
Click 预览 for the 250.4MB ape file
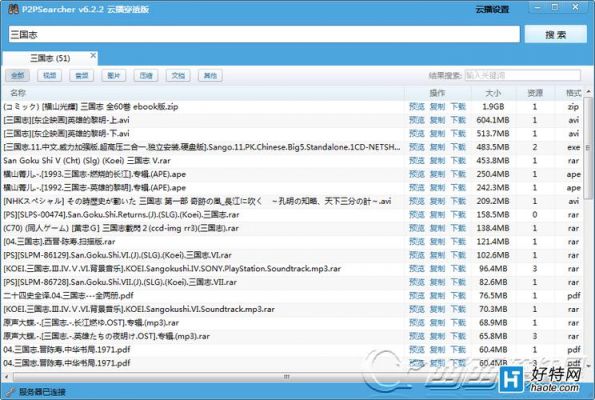pos(417,174)
